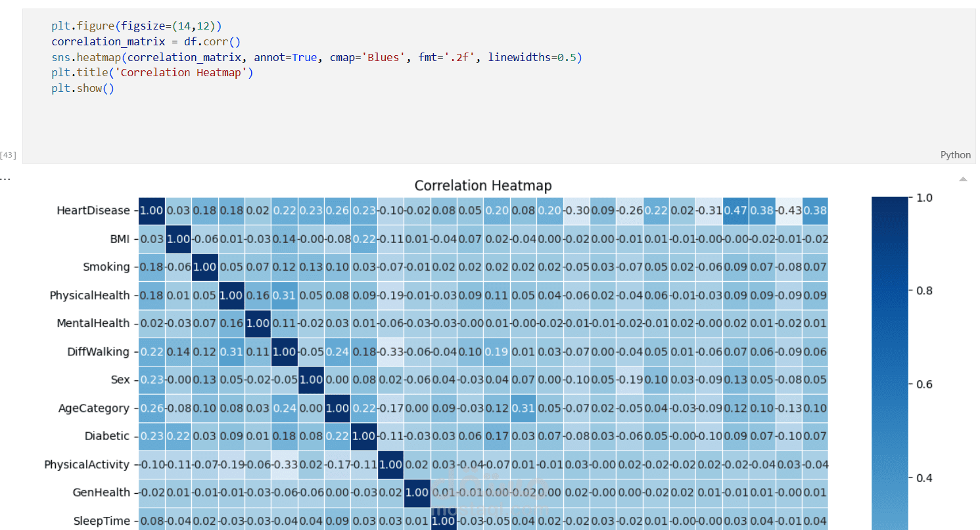Click the 1.00 diagonal cell in GenHealth row

[417, 493]
